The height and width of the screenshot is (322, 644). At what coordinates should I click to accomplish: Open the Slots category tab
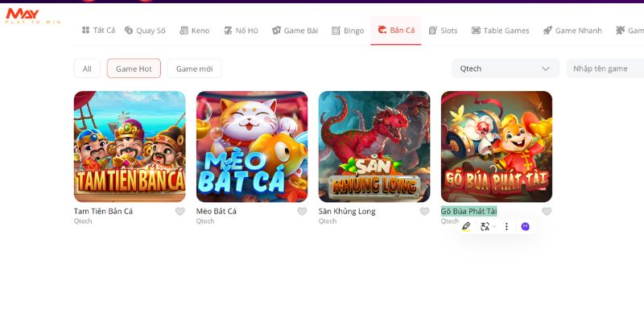point(443,31)
